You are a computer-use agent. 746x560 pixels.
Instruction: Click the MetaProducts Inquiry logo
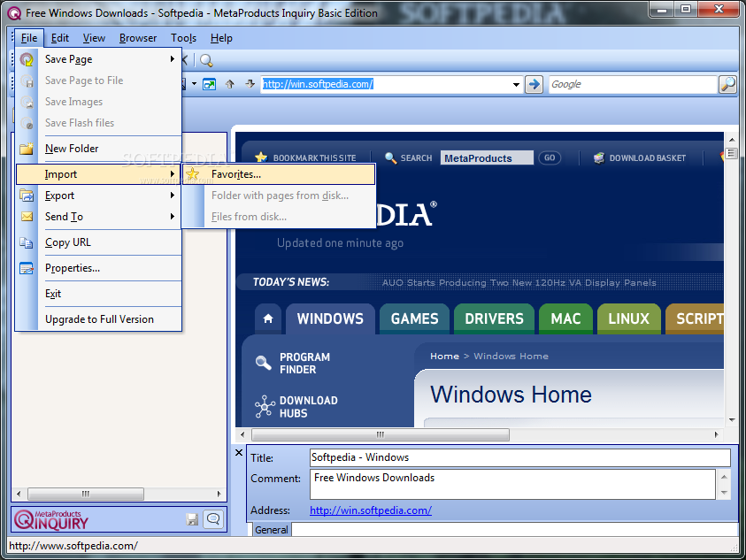tap(51, 519)
